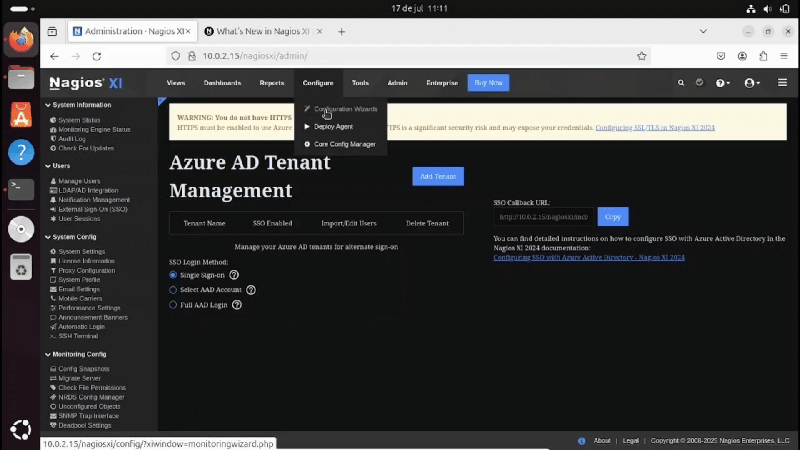Click the search magnifier icon in Nagios header

click(x=681, y=83)
